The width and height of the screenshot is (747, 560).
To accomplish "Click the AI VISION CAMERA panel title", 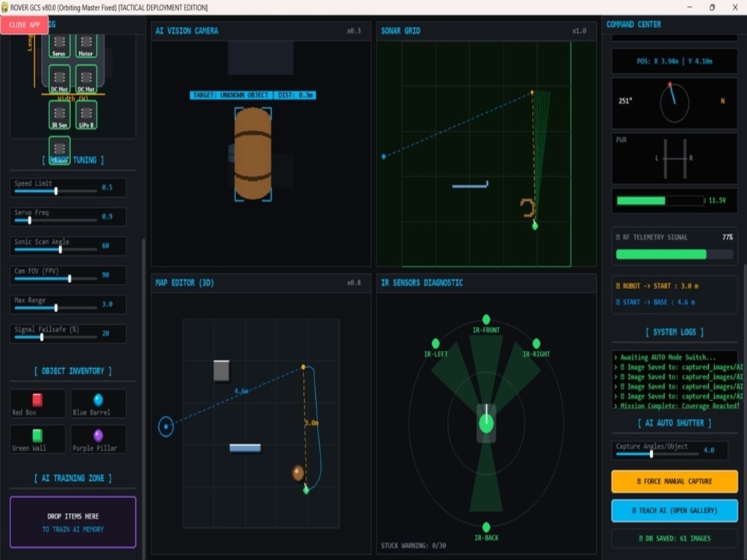I will pos(187,31).
